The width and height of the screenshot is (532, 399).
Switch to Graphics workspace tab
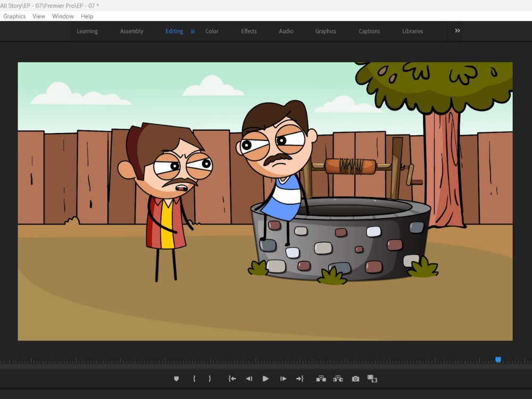coord(326,31)
